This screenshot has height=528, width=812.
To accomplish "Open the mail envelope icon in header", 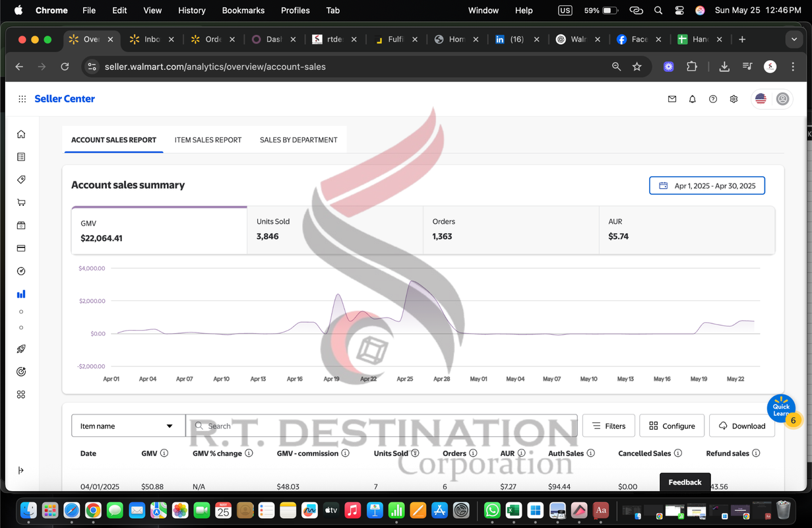I will tap(672, 99).
